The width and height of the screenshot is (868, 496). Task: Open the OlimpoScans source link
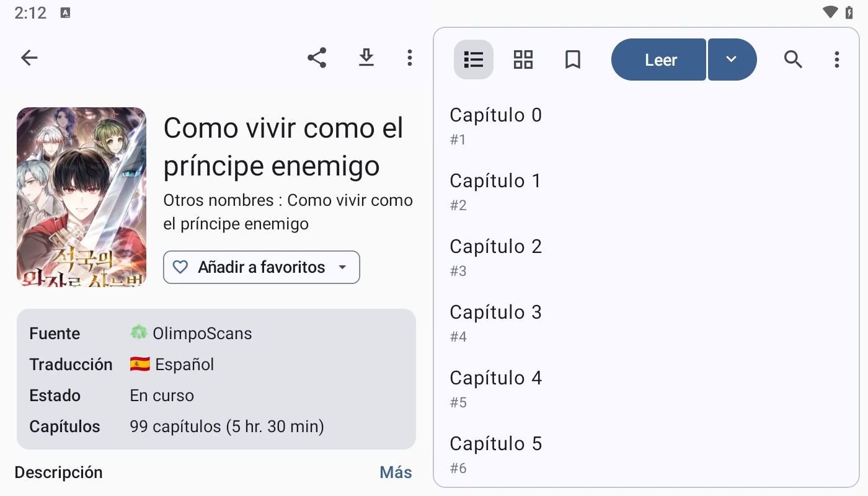coord(202,334)
